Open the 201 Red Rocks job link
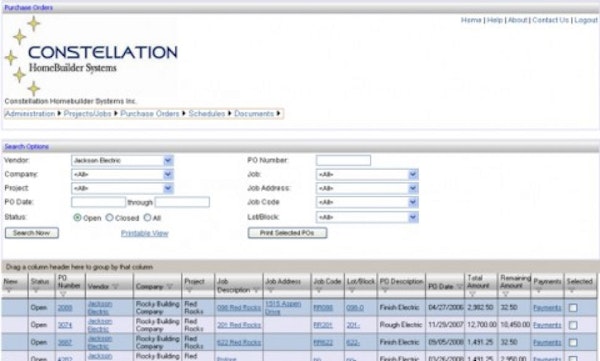600x361 pixels. [239, 325]
